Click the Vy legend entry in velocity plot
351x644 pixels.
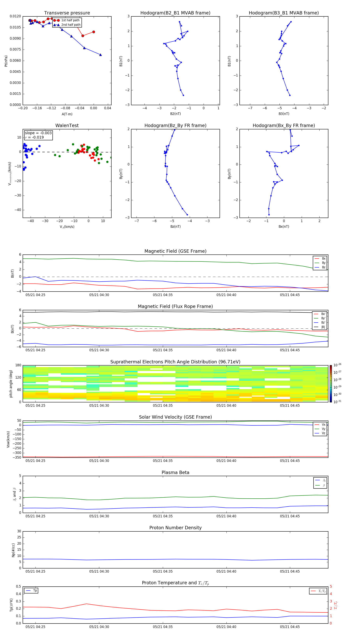coord(320,429)
